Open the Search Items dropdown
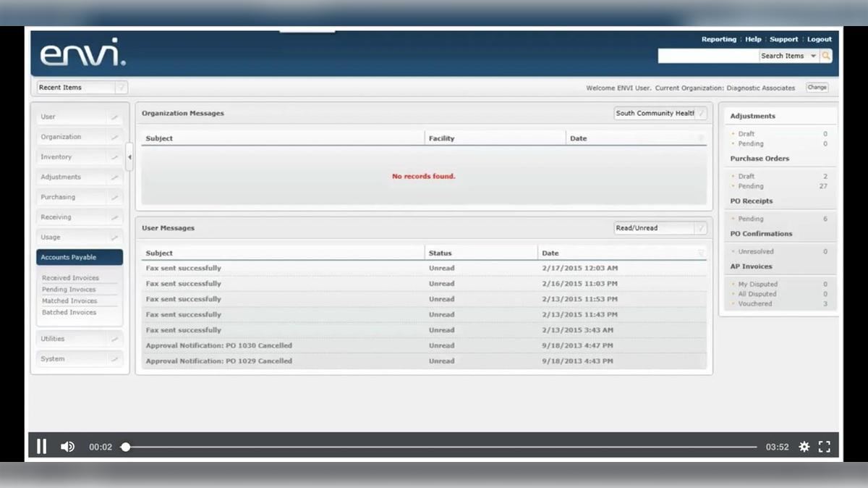The image size is (868, 488). pos(813,56)
